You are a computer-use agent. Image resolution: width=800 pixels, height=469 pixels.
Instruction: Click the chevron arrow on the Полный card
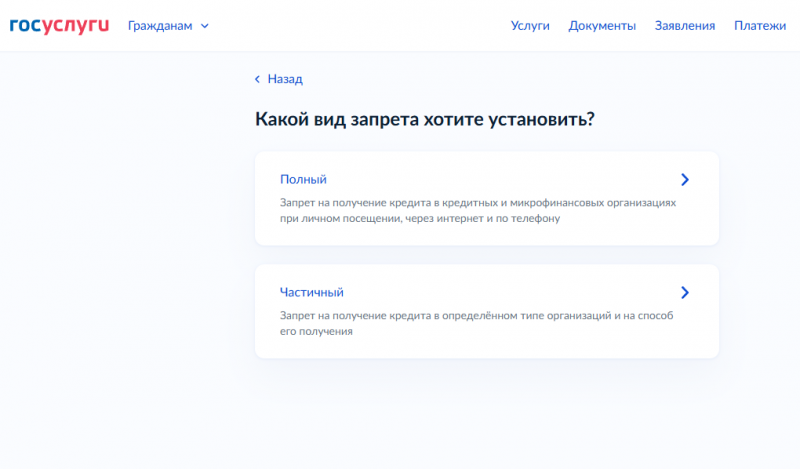tap(685, 180)
